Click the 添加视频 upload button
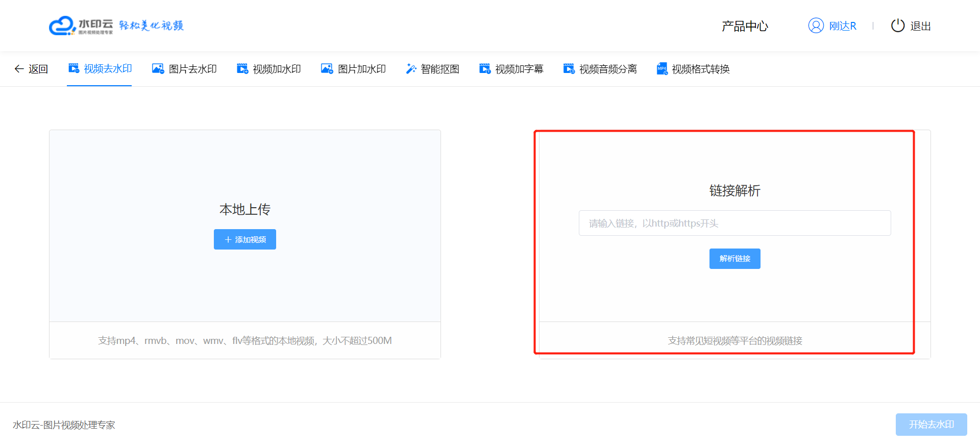This screenshot has height=446, width=980. coord(245,239)
